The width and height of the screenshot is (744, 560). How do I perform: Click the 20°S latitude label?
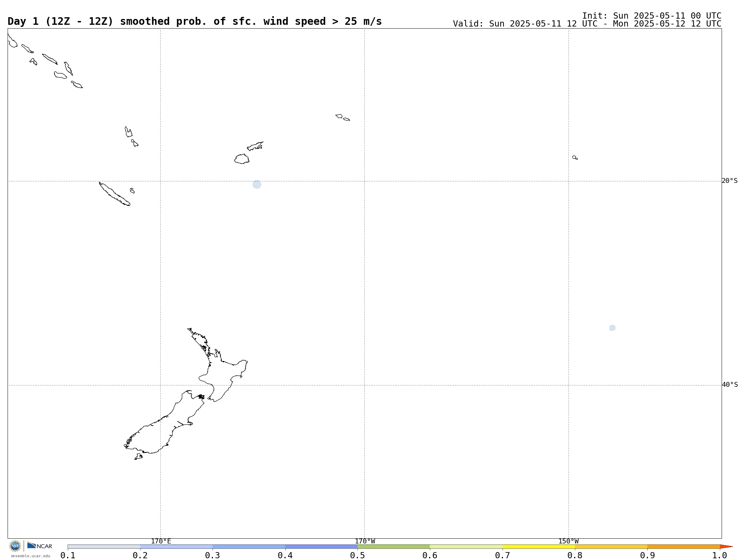point(730,181)
